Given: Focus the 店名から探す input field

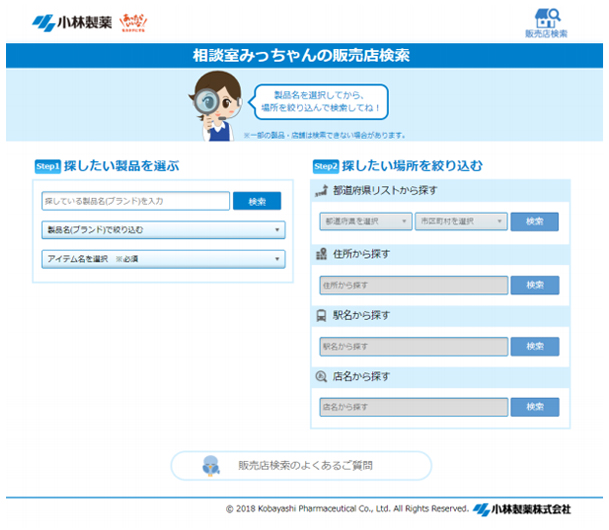Looking at the screenshot, I should (x=414, y=407).
